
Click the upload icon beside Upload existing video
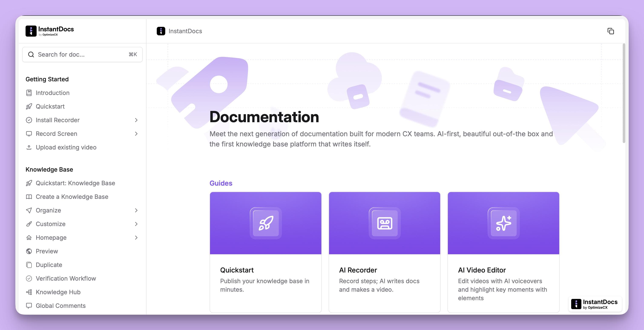tap(29, 147)
